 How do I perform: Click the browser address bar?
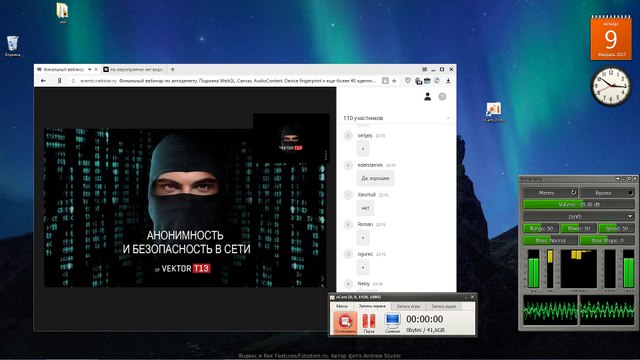tap(227, 81)
